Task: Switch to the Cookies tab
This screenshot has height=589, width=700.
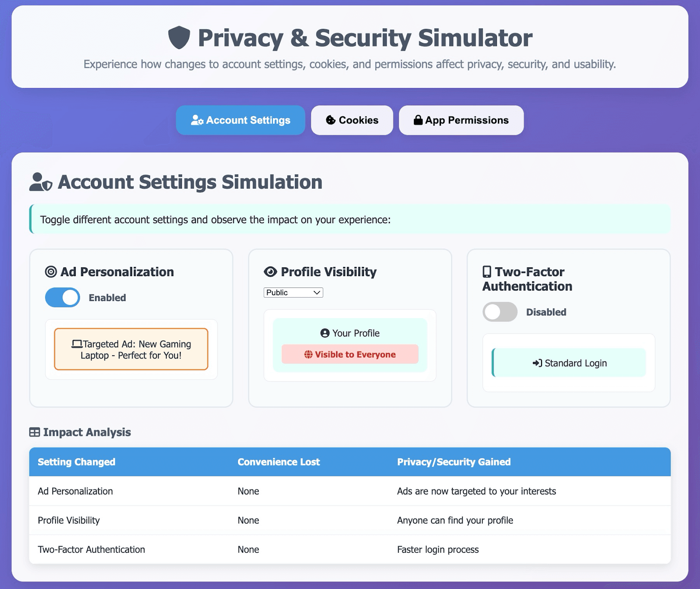Action: (352, 120)
